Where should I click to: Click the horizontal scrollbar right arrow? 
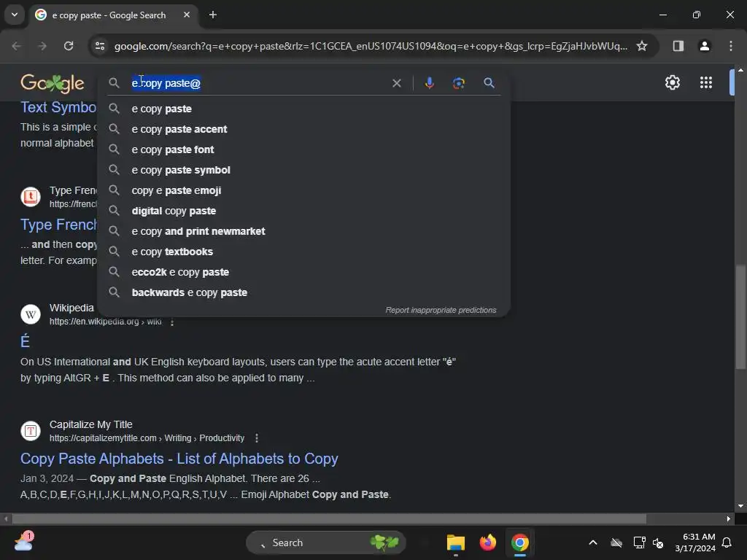click(729, 518)
